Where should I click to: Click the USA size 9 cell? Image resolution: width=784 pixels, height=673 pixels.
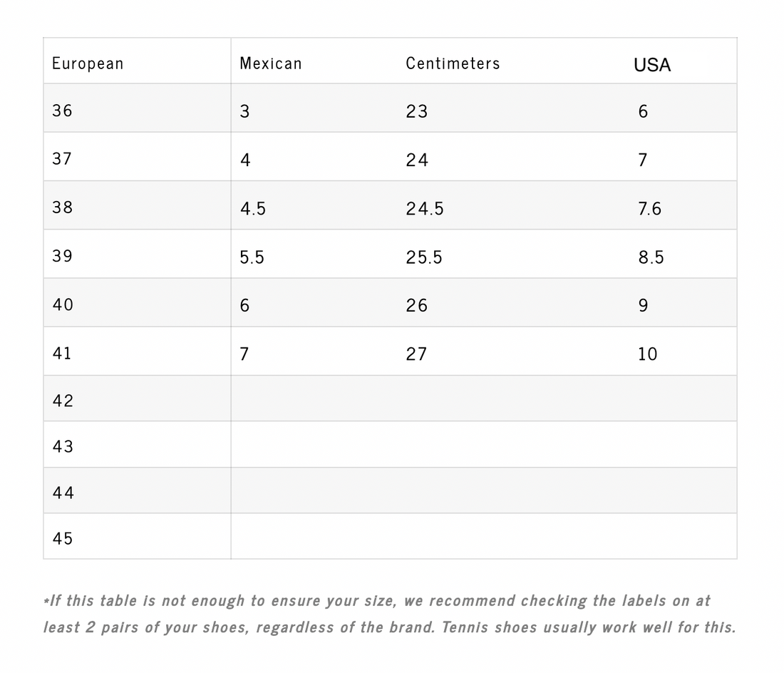(643, 305)
